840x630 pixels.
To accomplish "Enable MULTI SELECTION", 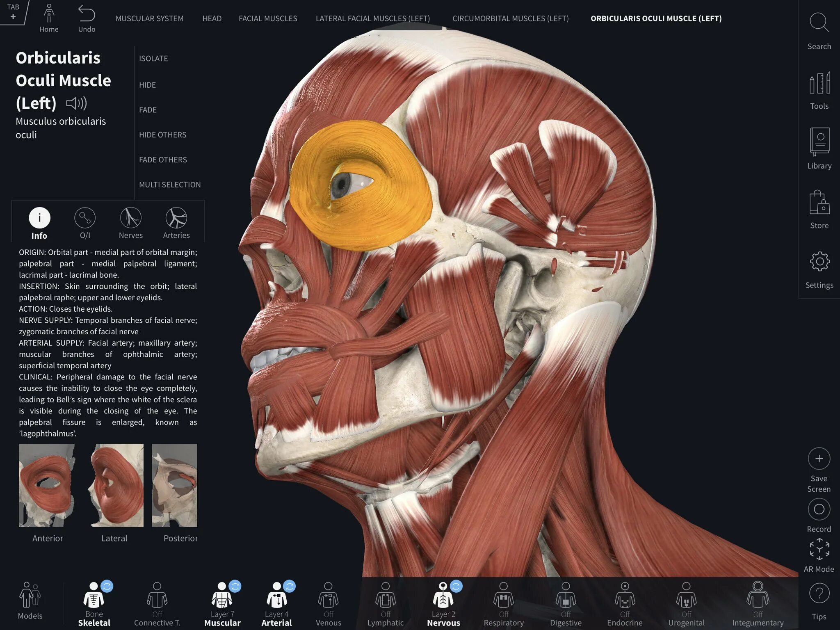I will point(170,185).
